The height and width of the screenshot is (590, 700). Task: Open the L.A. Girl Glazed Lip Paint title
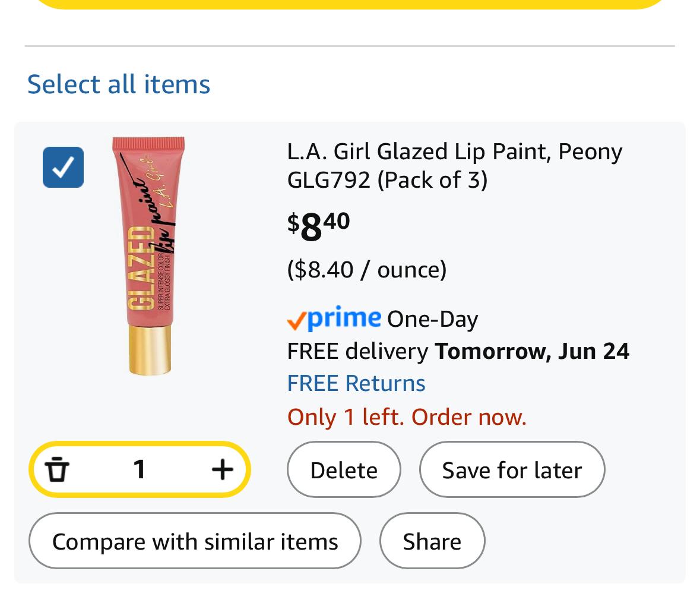(x=454, y=166)
